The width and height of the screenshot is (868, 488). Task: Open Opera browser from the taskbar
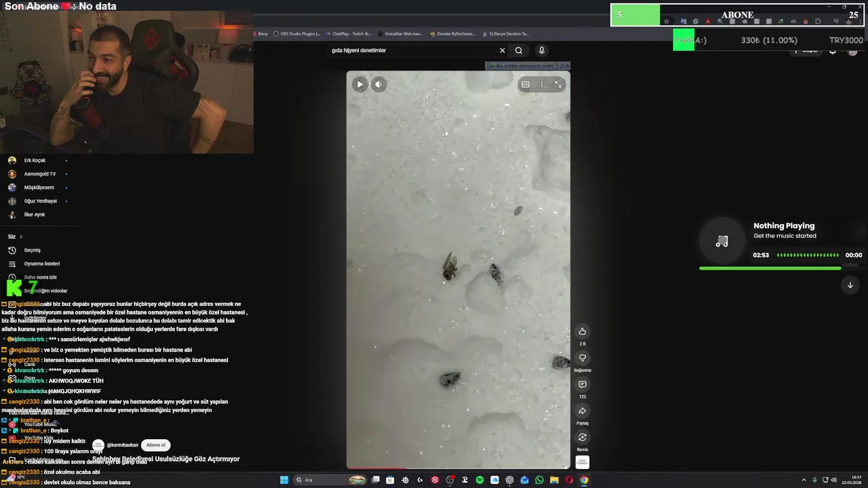pyautogui.click(x=569, y=480)
